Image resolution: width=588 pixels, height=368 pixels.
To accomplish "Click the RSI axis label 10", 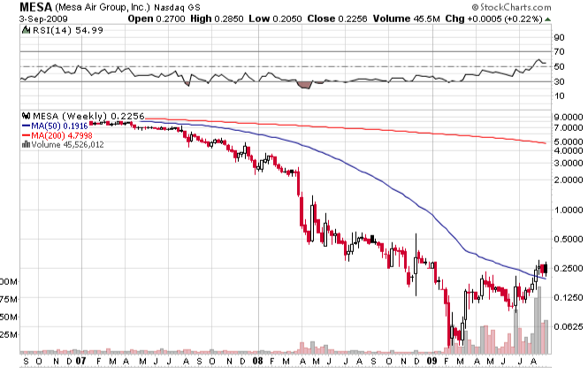I will 559,96.
